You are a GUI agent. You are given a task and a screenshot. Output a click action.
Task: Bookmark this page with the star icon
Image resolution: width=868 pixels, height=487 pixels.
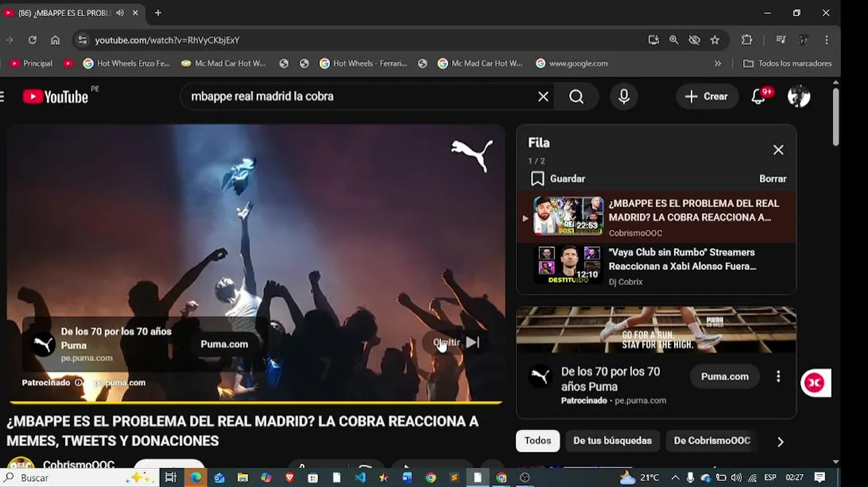coord(715,40)
